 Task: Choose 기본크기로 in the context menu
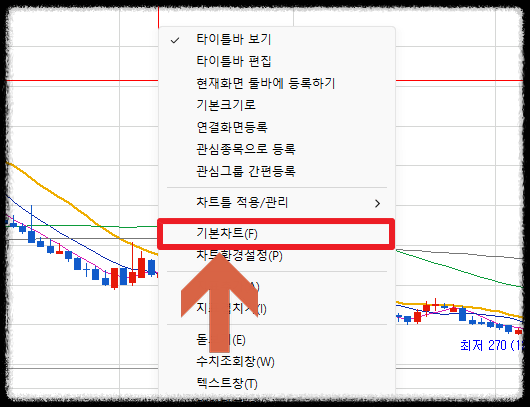tap(276, 105)
